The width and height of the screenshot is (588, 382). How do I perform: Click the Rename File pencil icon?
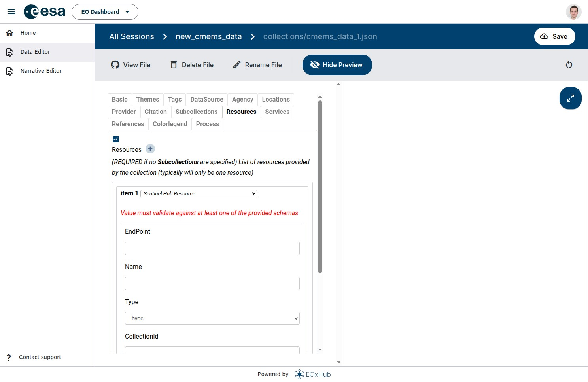click(237, 64)
